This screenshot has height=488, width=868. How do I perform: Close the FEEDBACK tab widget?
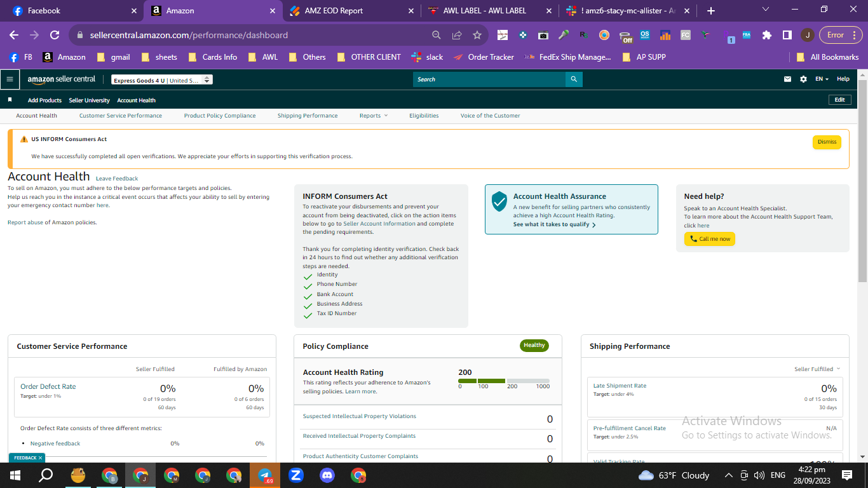(x=40, y=457)
